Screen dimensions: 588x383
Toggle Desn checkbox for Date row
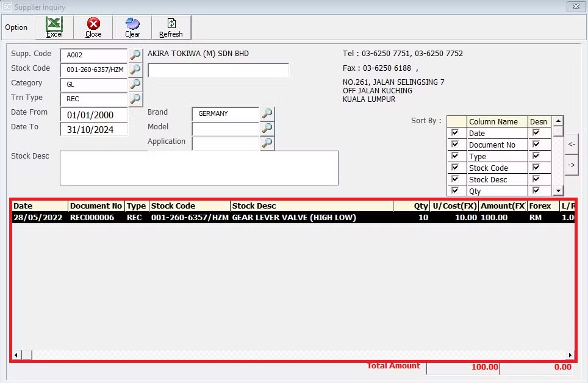536,133
